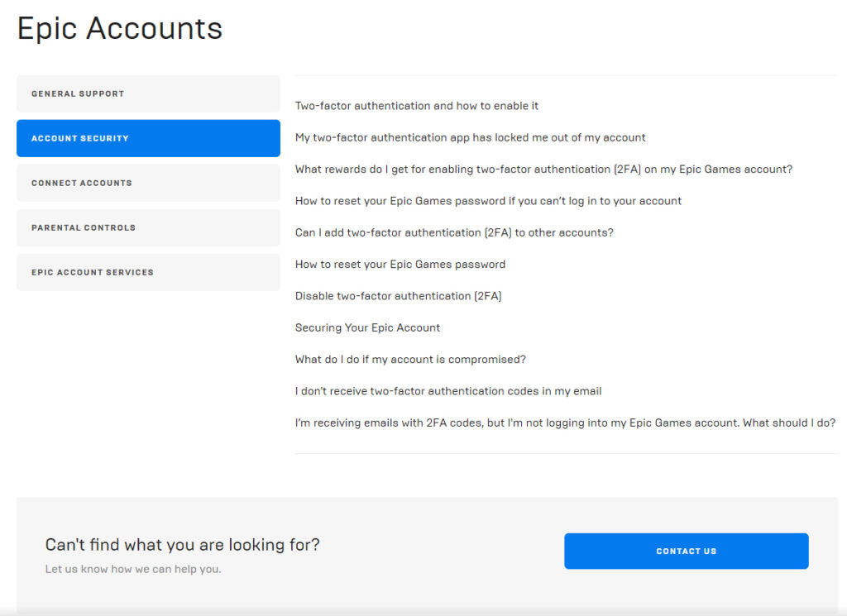Open the 'Disable two-factor authentication (2FA)' article
The width and height of the screenshot is (847, 616).
398,296
